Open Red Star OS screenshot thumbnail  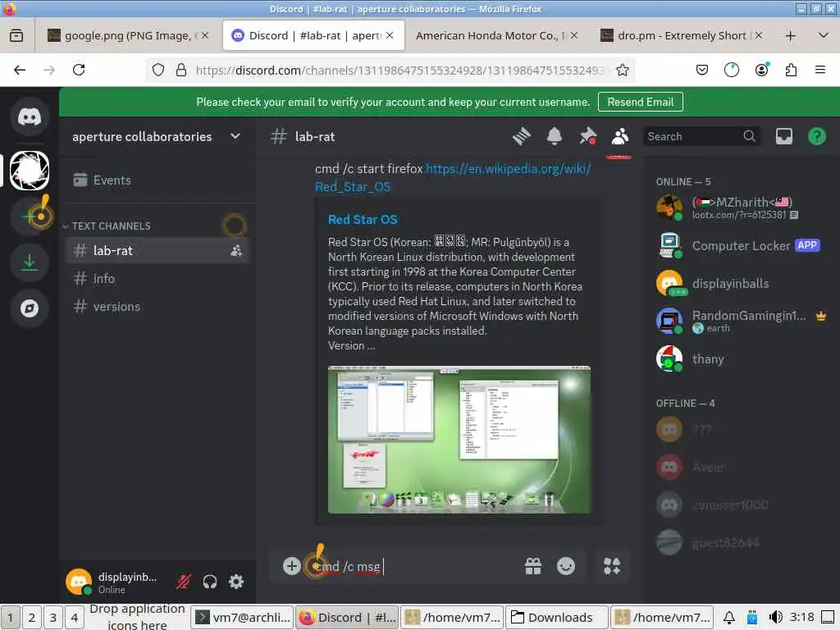(459, 440)
